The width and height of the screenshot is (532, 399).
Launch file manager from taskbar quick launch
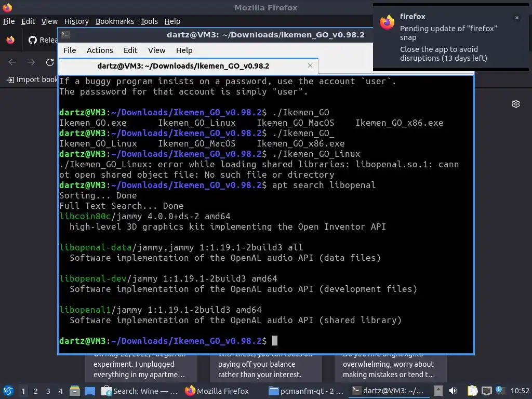click(x=75, y=391)
